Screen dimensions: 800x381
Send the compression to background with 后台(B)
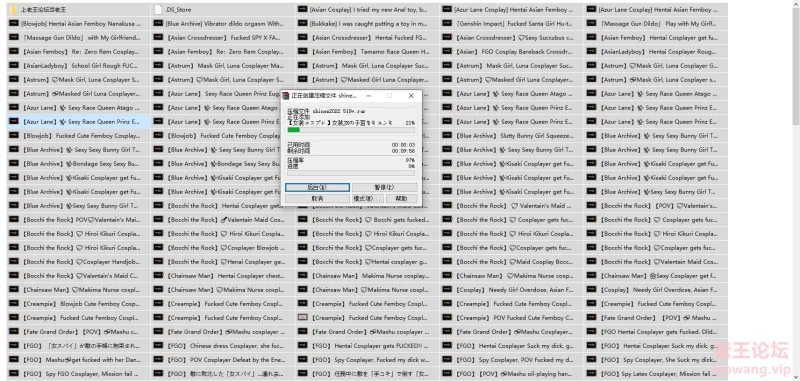(317, 187)
